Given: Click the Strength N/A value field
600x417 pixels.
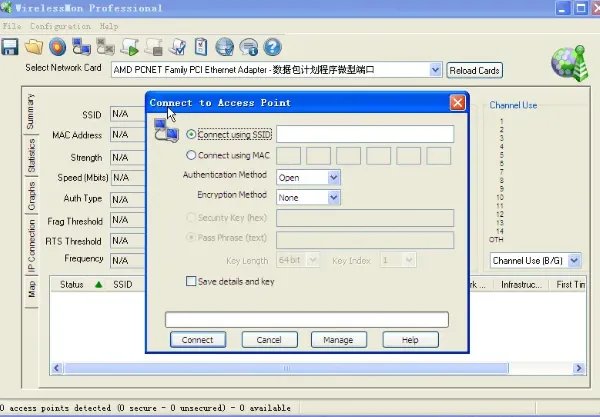Looking at the screenshot, I should tap(128, 158).
